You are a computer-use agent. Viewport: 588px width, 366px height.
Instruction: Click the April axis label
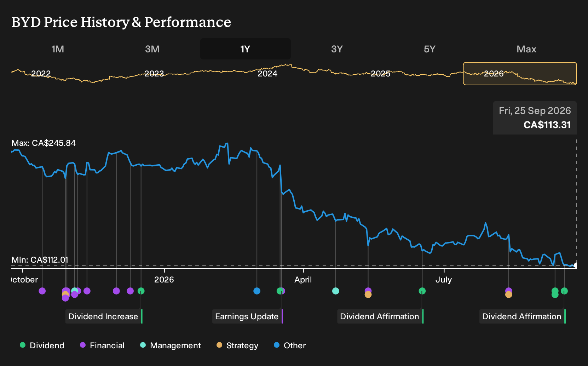click(303, 280)
